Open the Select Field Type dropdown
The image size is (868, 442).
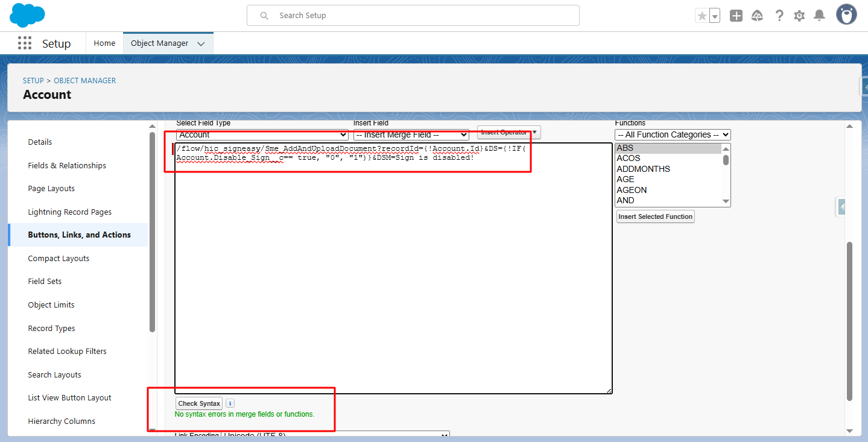click(x=262, y=135)
